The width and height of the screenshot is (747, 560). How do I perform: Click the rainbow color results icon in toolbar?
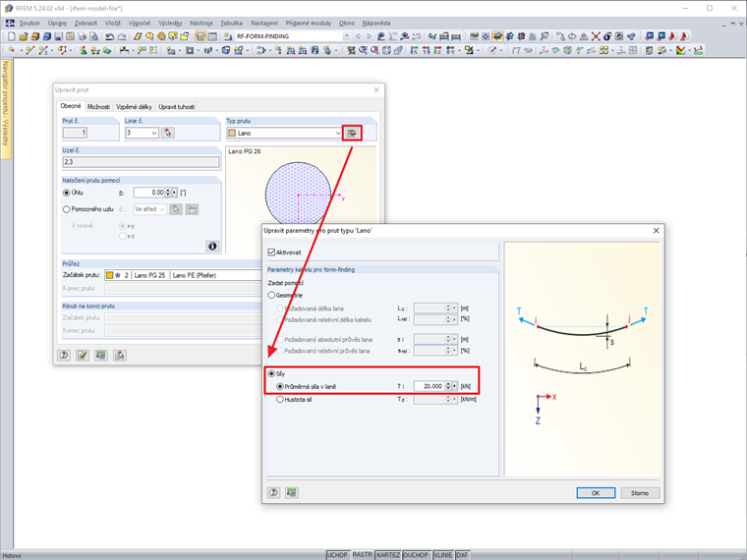coord(680,50)
